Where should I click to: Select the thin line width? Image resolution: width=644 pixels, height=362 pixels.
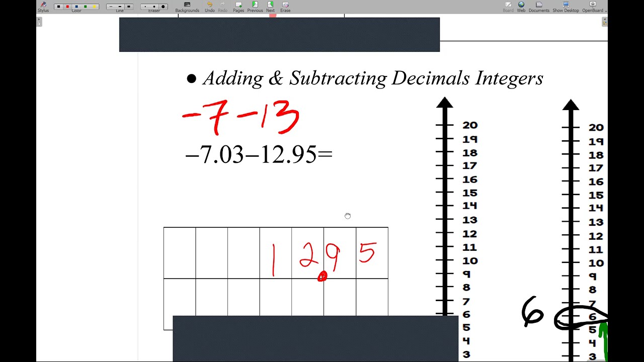point(111,7)
